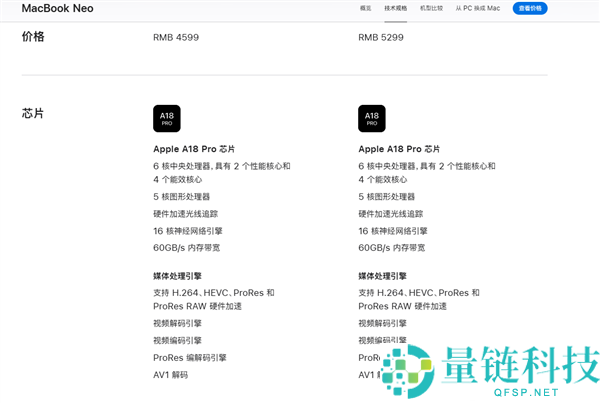600x403 pixels.
Task: Click left column 硬件加速光线追踪 text
Action: point(186,214)
